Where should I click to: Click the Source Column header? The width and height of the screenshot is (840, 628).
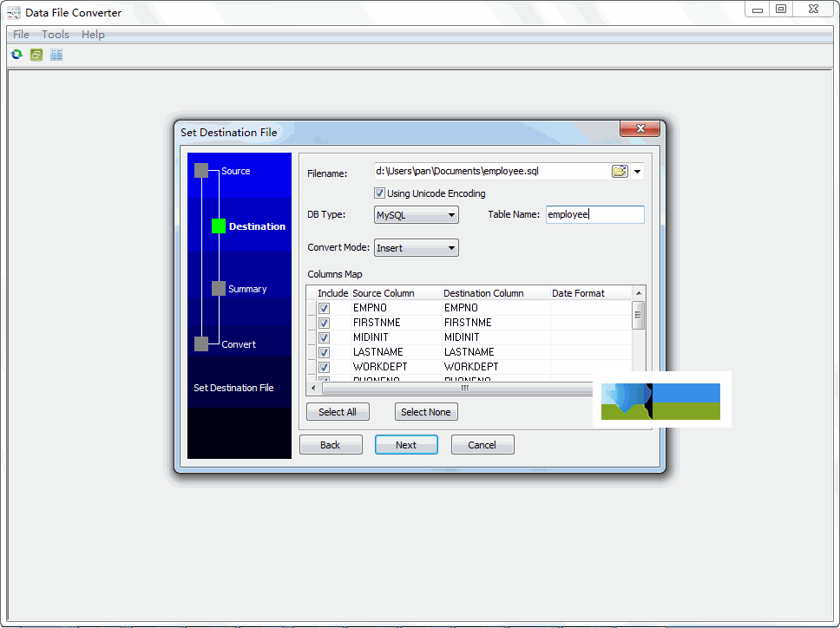[396, 293]
